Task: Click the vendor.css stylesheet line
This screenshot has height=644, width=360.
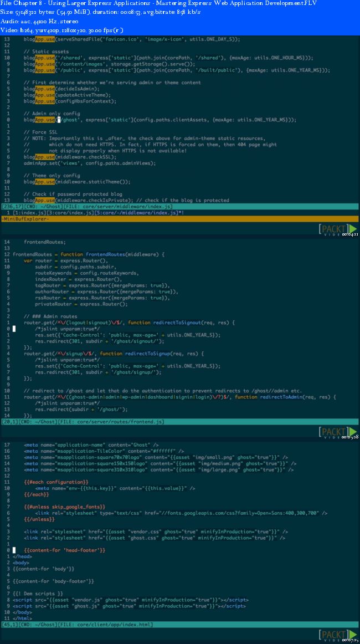Action: 156,531
